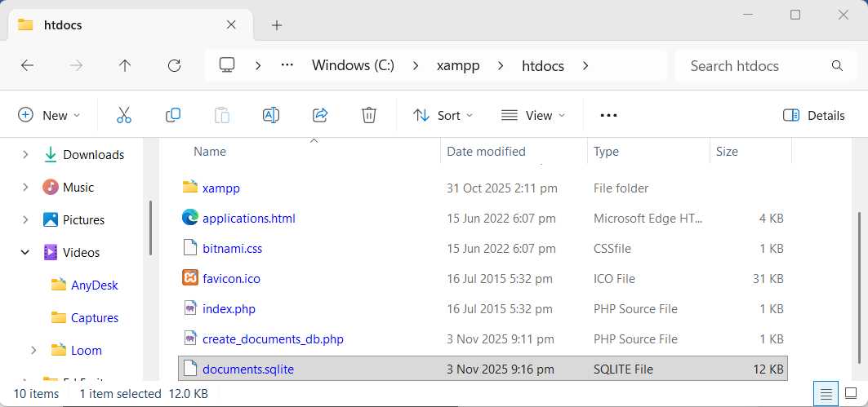
Task: Go up one folder level arrow
Action: pyautogui.click(x=125, y=66)
